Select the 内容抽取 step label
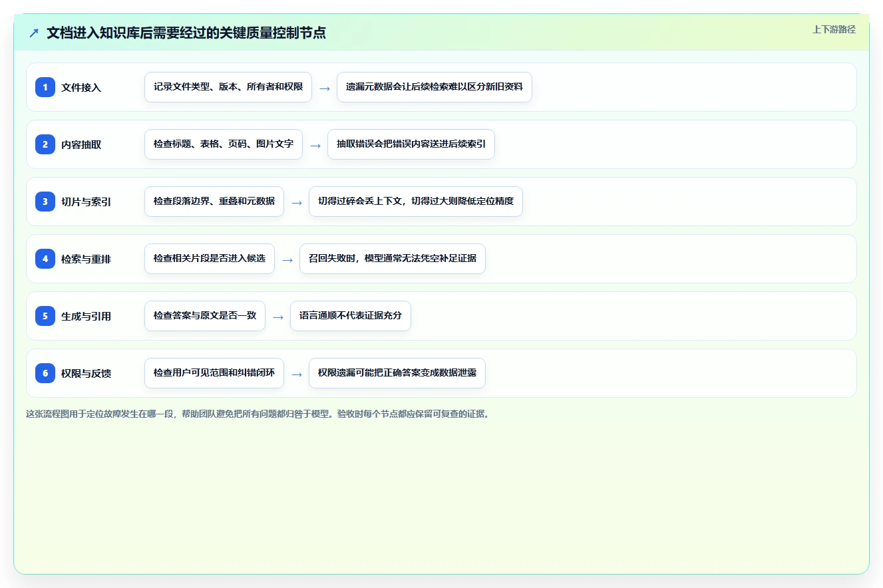The height and width of the screenshot is (588, 883). (81, 145)
